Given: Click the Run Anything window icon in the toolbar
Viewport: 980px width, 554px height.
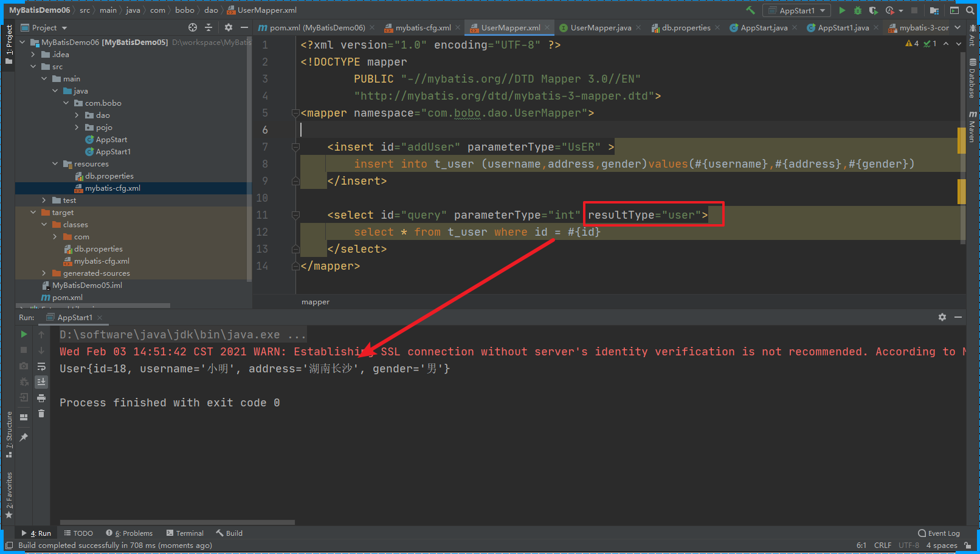Looking at the screenshot, I should [x=954, y=10].
